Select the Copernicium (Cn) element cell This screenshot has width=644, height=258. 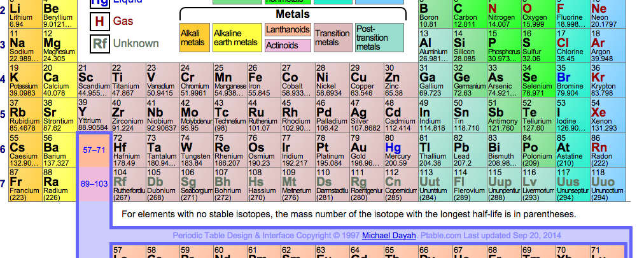click(x=402, y=185)
